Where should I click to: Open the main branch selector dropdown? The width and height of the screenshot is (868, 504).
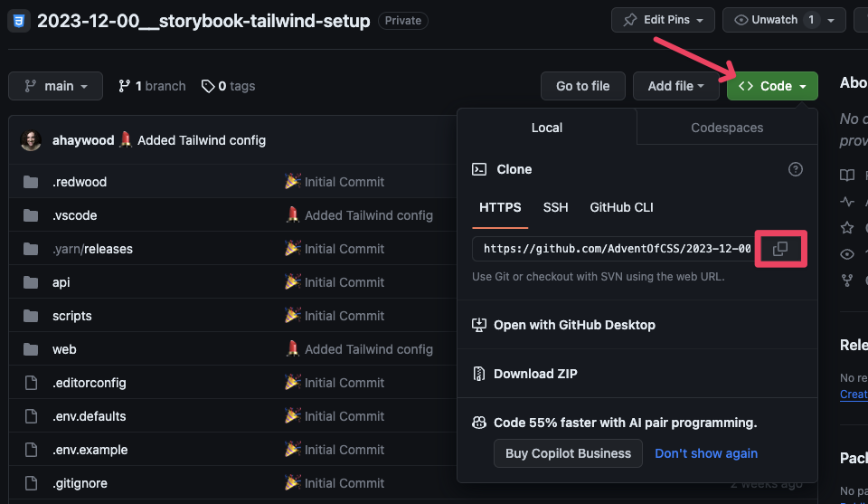pyautogui.click(x=55, y=86)
